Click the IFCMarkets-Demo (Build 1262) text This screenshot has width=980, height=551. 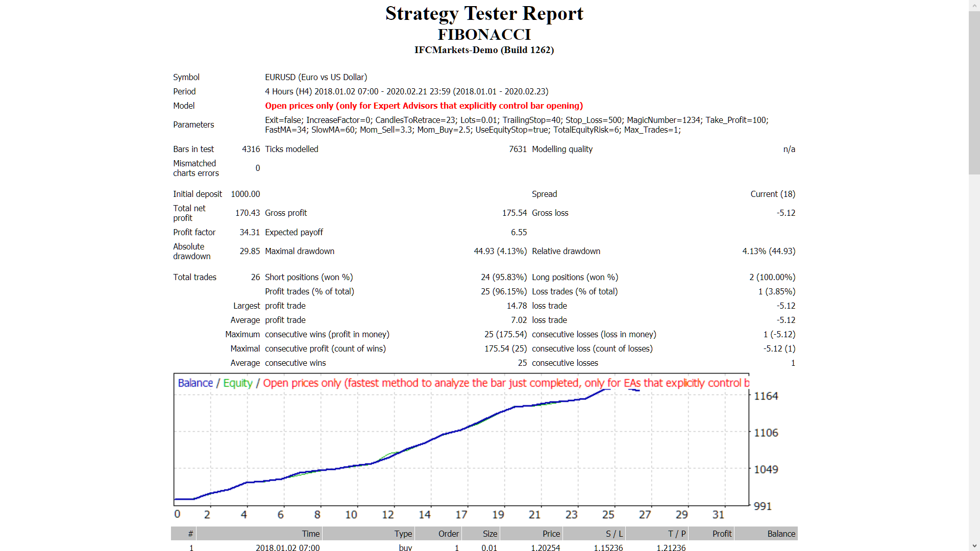point(484,50)
